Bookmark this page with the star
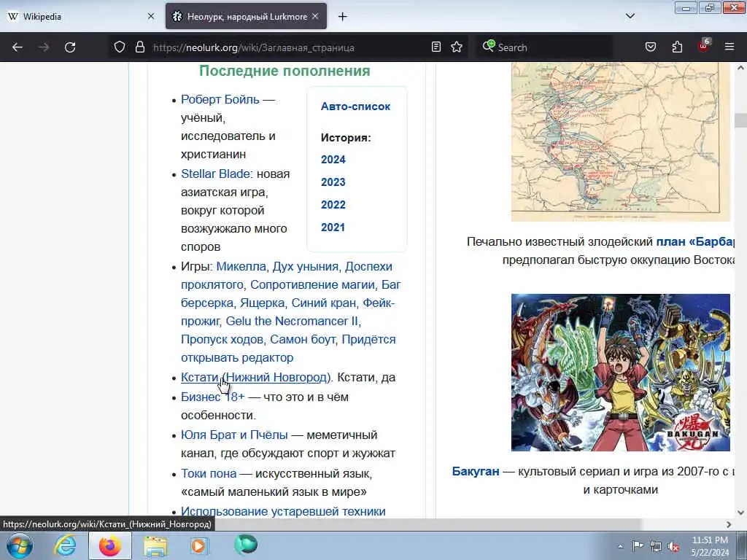 coord(457,47)
